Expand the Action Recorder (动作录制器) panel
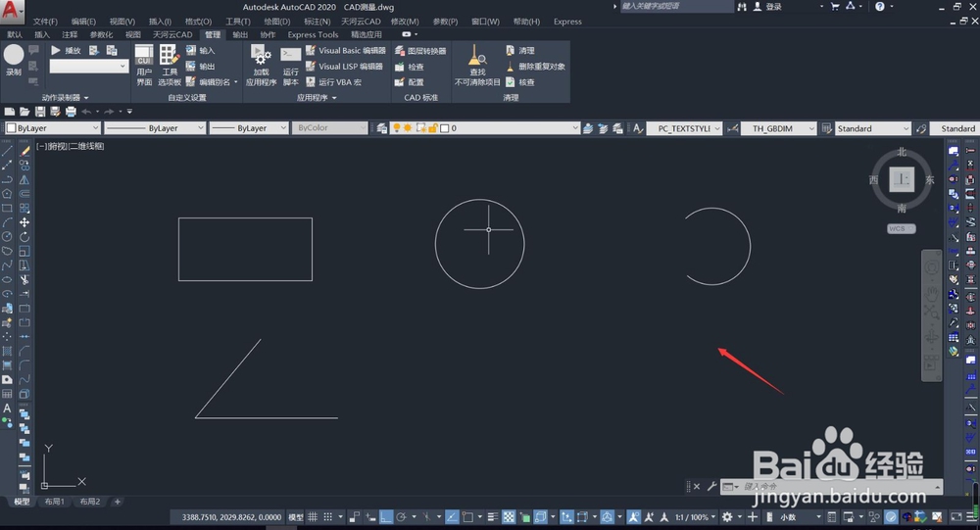Viewport: 980px width, 530px height. click(x=65, y=98)
